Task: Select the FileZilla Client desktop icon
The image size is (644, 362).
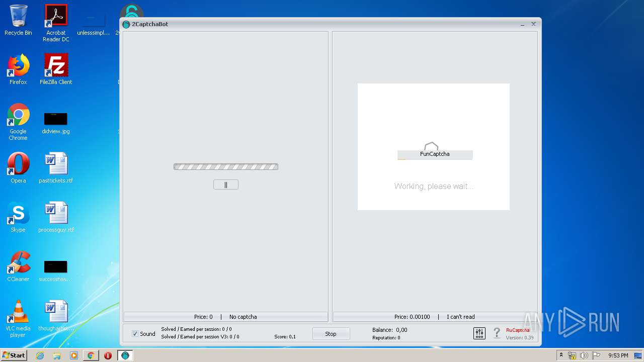Action: [x=56, y=69]
